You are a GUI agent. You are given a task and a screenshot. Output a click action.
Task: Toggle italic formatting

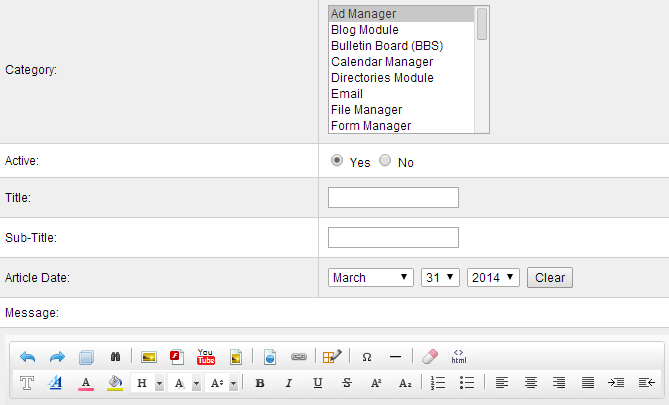(289, 383)
